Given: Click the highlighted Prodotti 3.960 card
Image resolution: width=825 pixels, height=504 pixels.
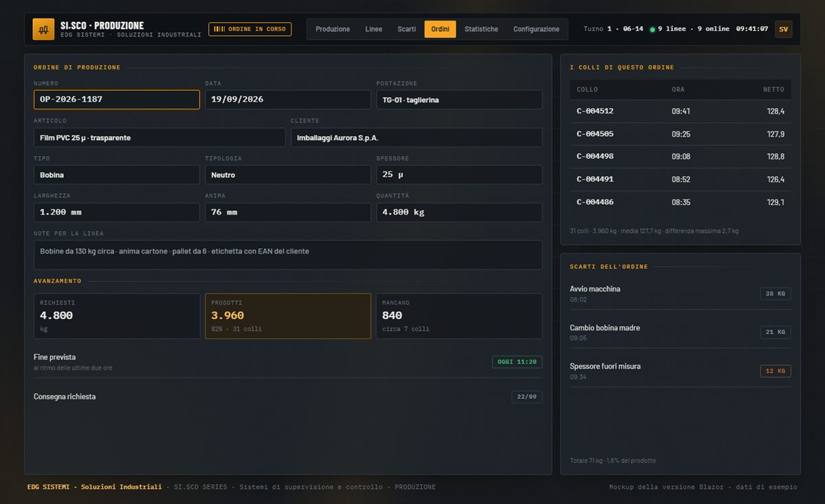Looking at the screenshot, I should point(288,316).
